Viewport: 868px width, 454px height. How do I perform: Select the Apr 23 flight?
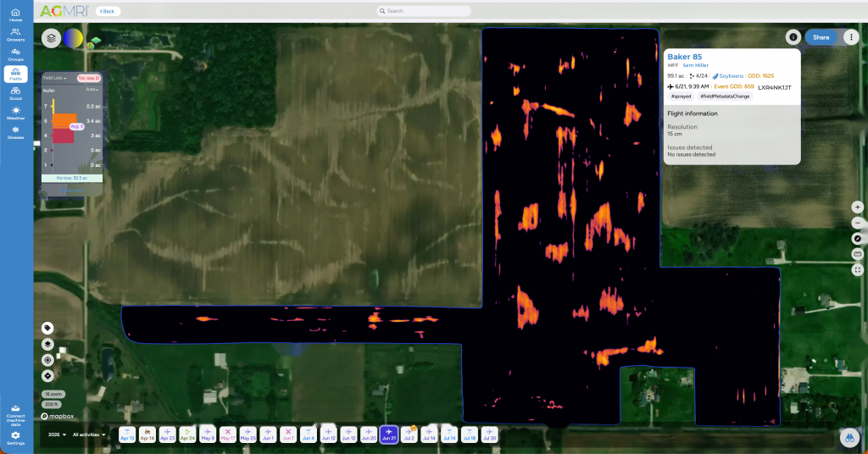pos(167,435)
